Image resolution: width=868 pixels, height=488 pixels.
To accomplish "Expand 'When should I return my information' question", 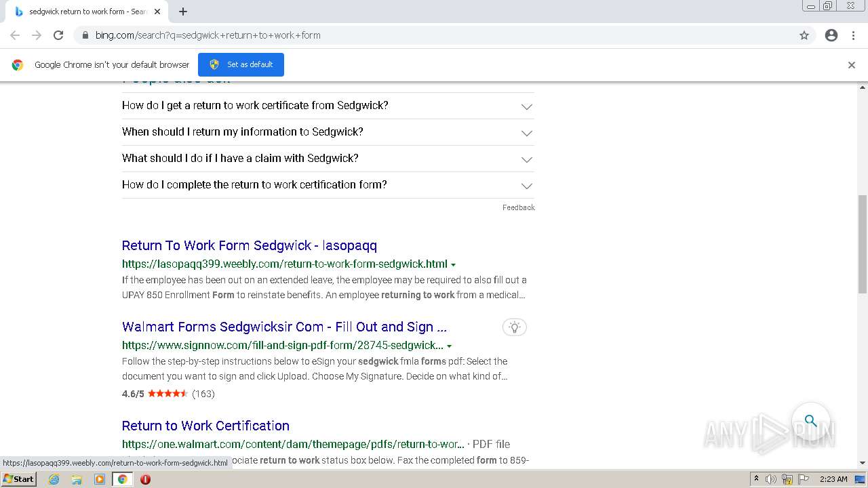I will (x=526, y=133).
